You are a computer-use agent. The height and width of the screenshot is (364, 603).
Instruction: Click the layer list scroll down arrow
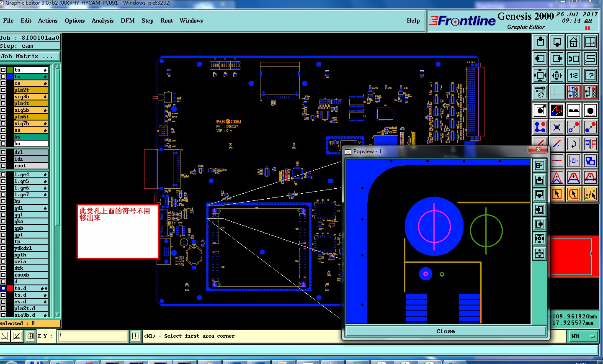[x=57, y=315]
